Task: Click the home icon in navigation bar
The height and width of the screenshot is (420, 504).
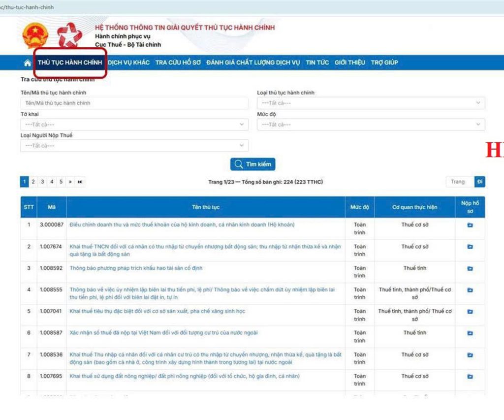Action: 28,63
